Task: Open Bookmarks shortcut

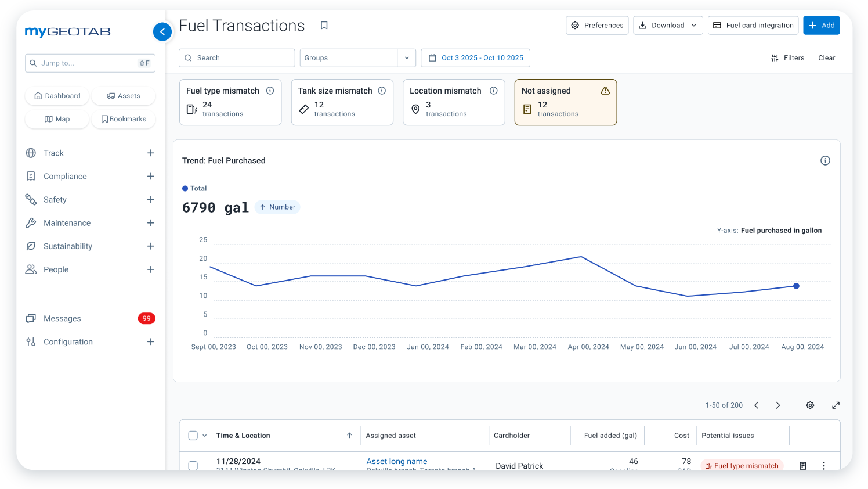Action: [x=124, y=119]
